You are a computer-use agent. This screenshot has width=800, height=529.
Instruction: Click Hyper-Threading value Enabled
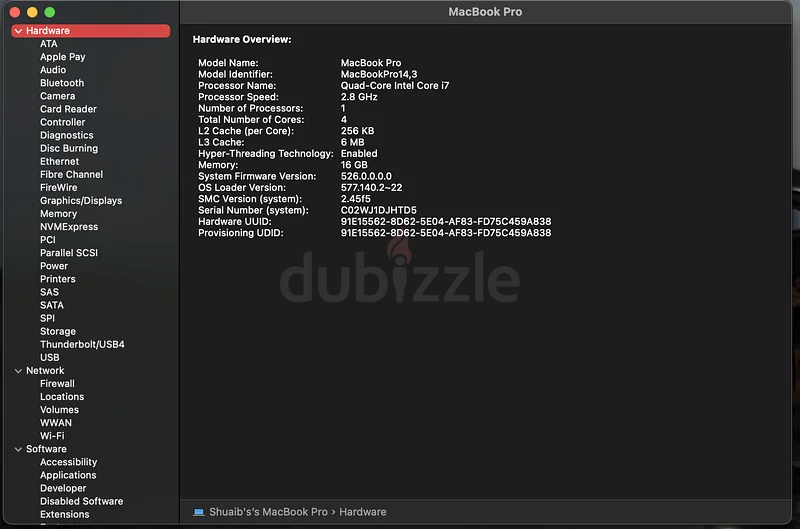[x=359, y=154]
